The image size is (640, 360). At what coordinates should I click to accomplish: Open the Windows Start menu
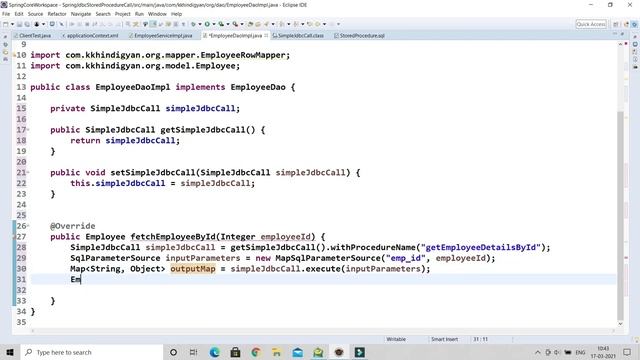tap(10, 352)
